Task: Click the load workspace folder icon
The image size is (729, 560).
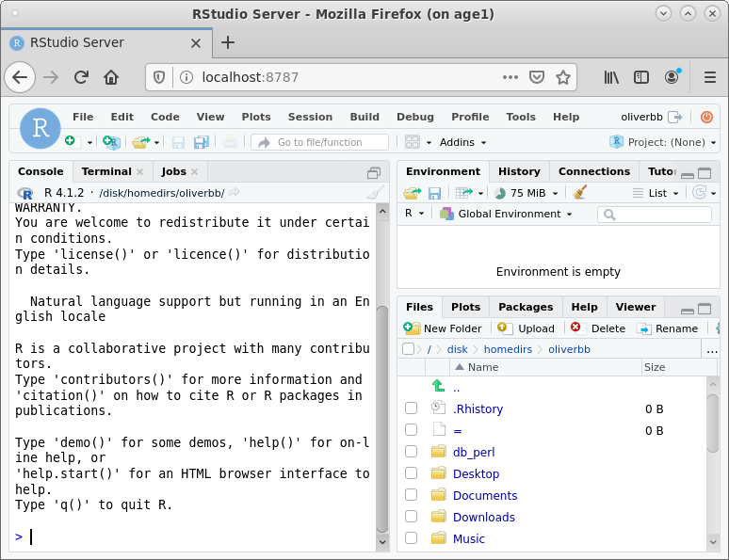Action: pyautogui.click(x=412, y=192)
